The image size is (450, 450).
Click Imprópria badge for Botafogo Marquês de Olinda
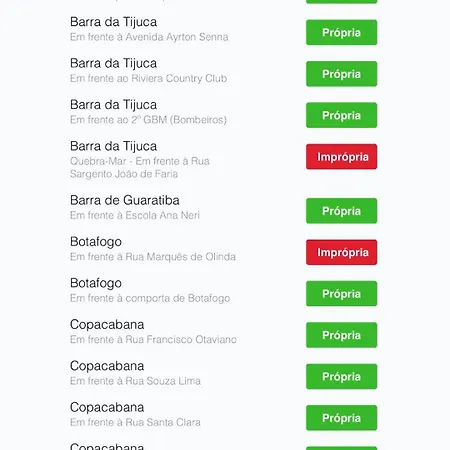tap(341, 252)
